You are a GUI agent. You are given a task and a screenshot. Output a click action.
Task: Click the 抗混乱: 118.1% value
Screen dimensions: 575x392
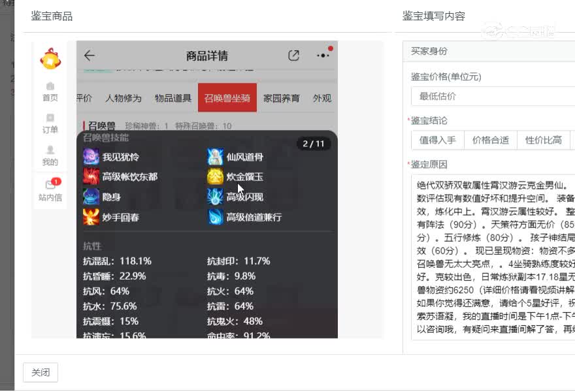click(x=118, y=261)
